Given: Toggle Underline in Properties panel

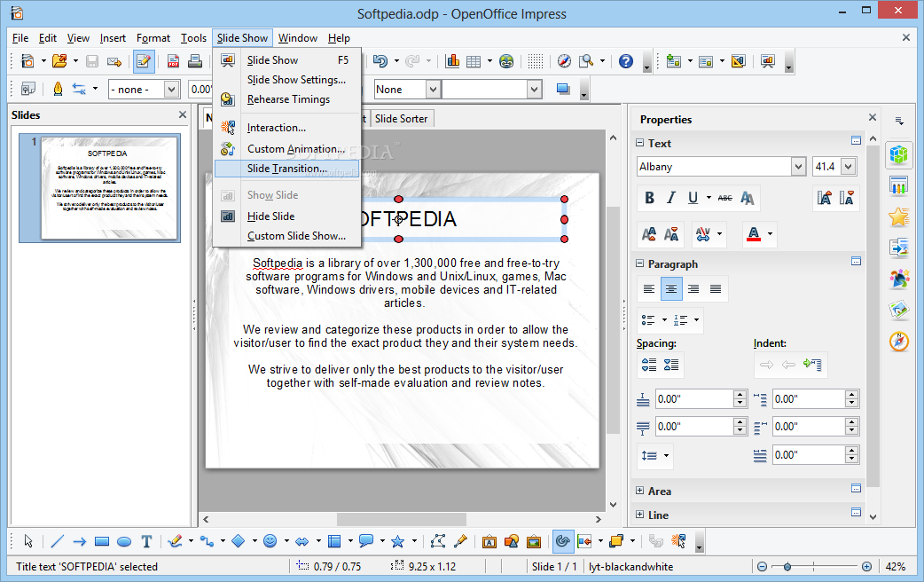Looking at the screenshot, I should [693, 198].
